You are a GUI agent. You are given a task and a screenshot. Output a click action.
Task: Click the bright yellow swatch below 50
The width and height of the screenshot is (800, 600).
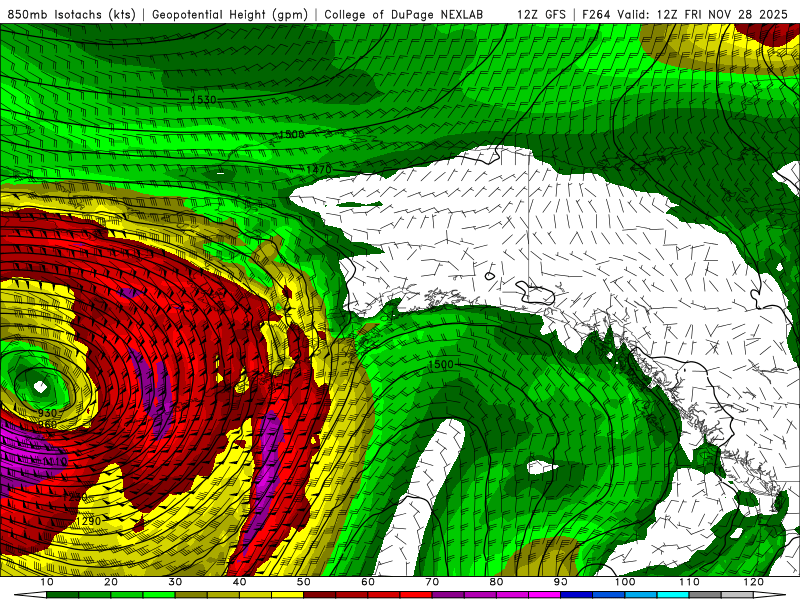click(287, 595)
